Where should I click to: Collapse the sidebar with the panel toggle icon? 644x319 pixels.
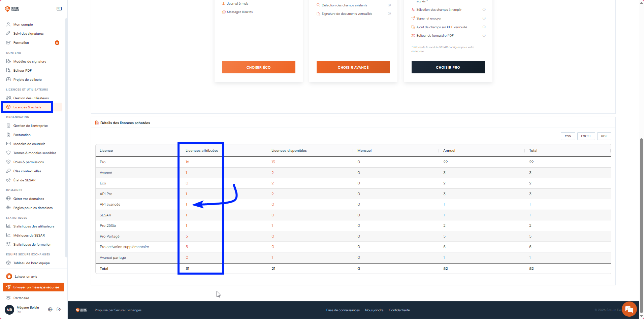[x=59, y=9]
